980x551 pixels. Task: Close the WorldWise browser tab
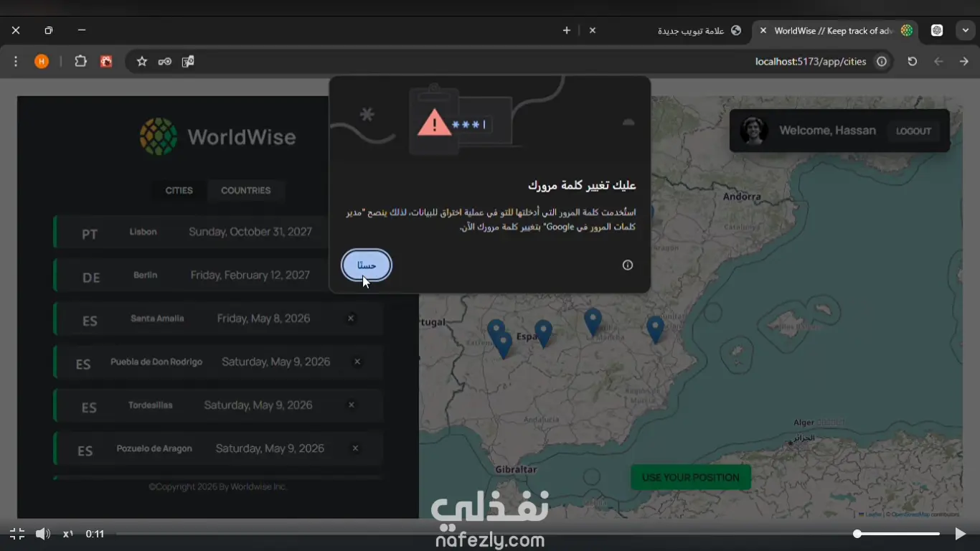(763, 30)
